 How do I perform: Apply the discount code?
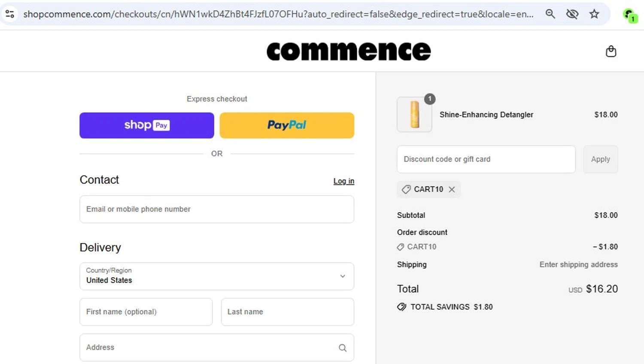[x=600, y=159]
